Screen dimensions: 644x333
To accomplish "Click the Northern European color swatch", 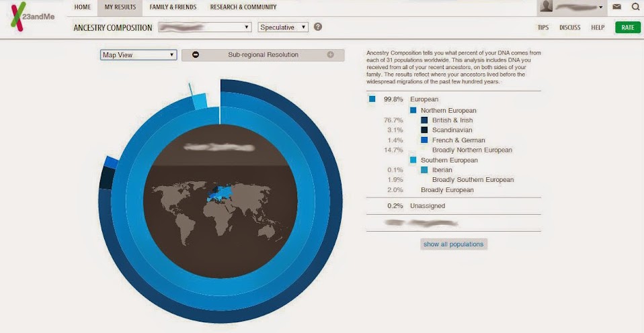I will click(413, 110).
